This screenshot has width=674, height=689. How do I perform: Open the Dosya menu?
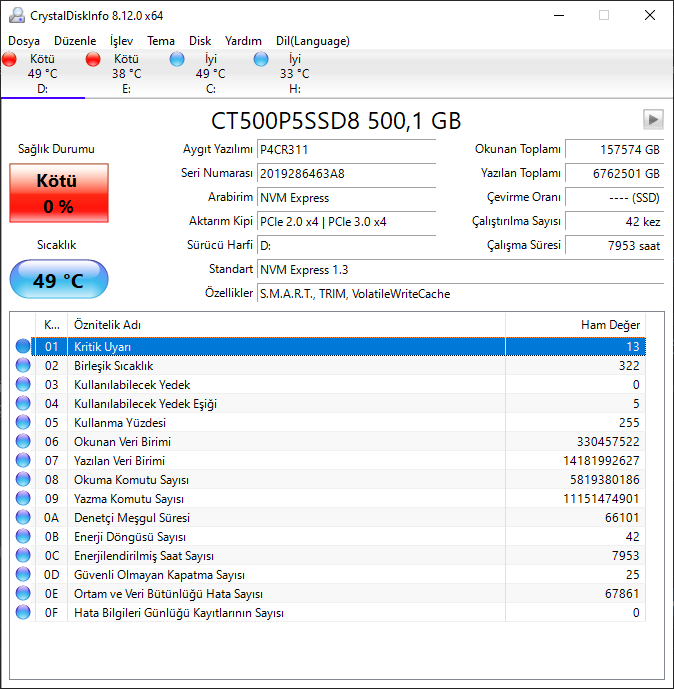(x=24, y=41)
